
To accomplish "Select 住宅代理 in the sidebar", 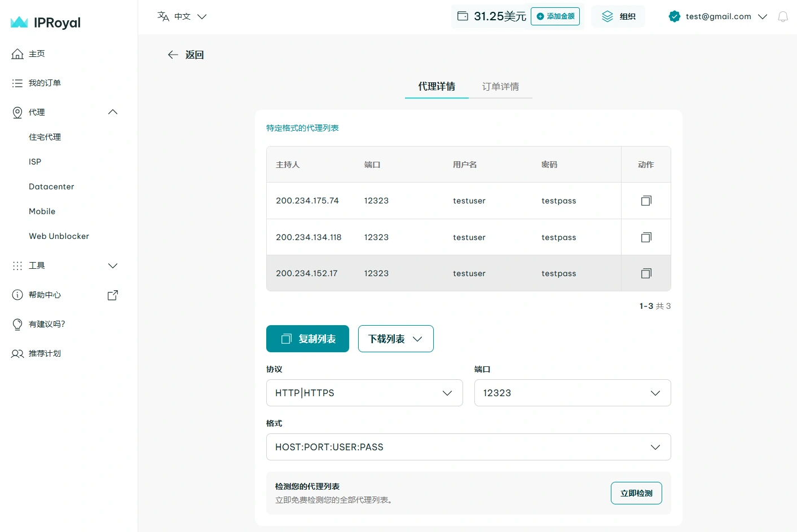I will pyautogui.click(x=45, y=137).
